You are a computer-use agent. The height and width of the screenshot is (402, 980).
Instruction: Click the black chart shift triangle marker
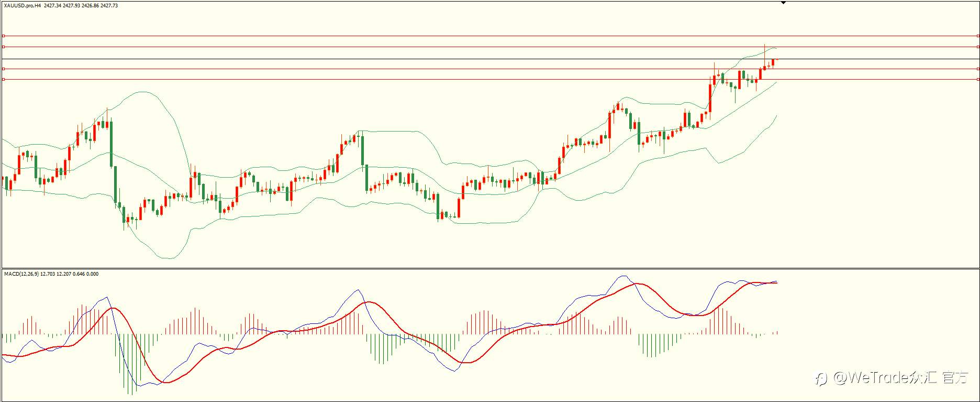tap(783, 3)
